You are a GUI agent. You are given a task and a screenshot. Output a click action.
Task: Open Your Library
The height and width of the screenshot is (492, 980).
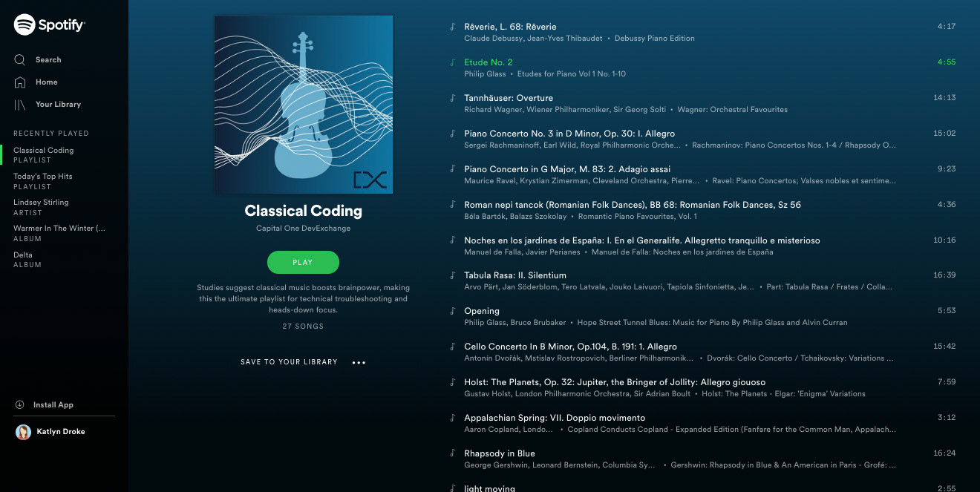48,105
